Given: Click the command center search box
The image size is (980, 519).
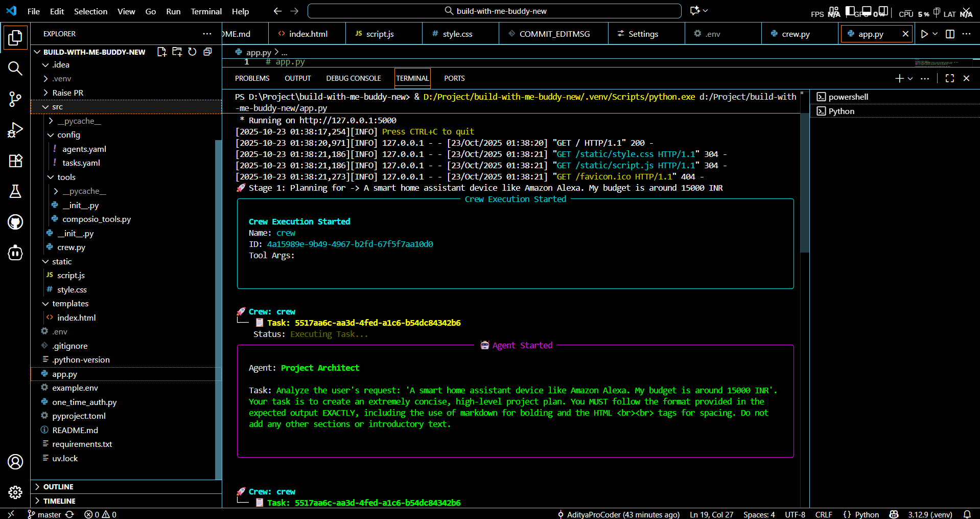Looking at the screenshot, I should [494, 11].
